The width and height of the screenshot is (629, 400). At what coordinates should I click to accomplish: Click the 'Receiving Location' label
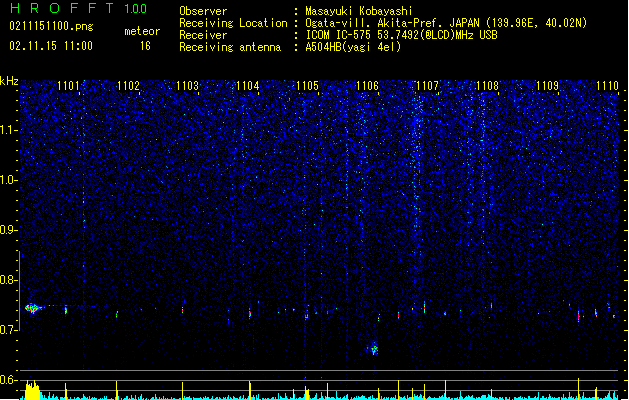[x=233, y=23]
